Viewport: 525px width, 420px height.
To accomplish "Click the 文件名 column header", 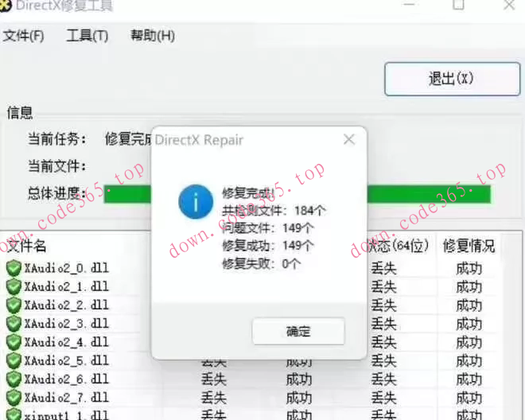I will click(x=27, y=246).
